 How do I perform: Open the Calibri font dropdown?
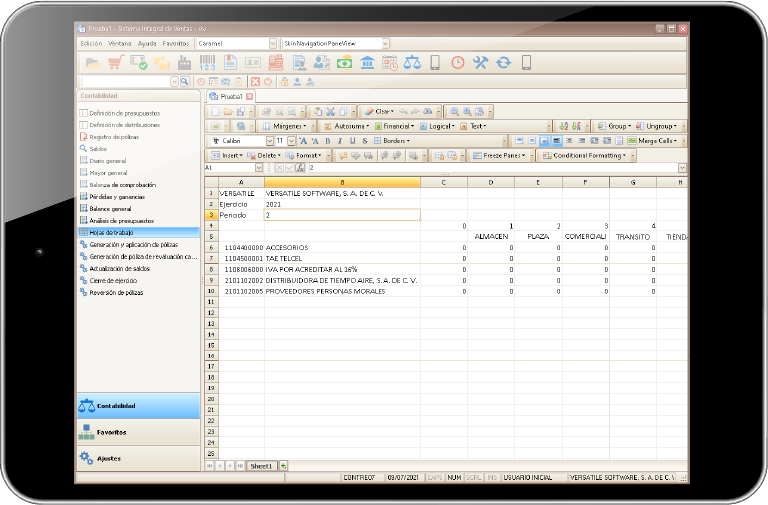click(269, 141)
